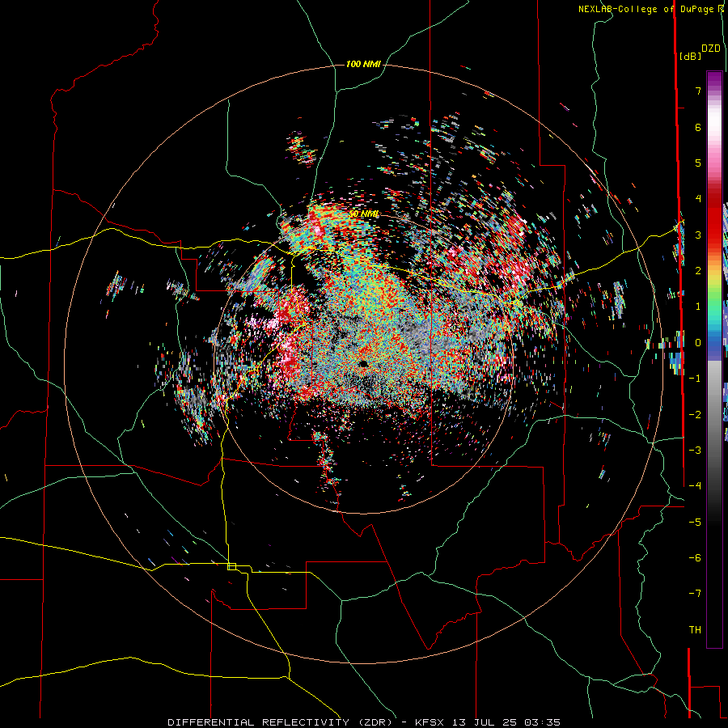Select the 1 tick label on colorbar

click(698, 307)
